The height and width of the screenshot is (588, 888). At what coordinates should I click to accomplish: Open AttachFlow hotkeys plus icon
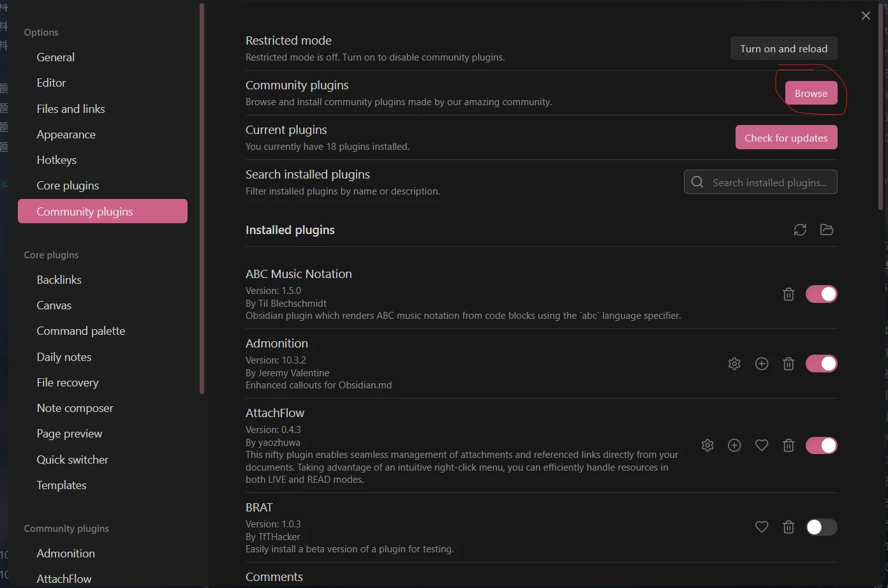[x=734, y=445]
